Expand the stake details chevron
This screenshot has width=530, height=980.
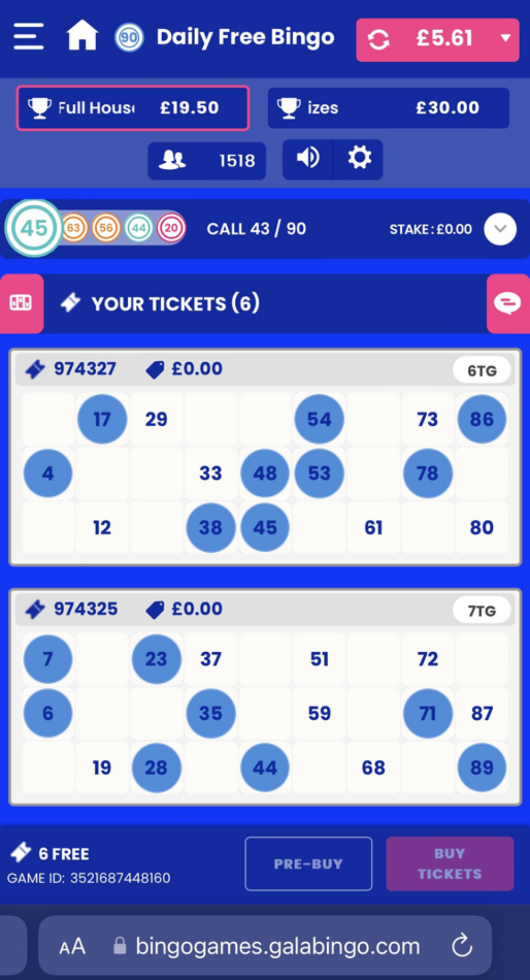tap(499, 229)
